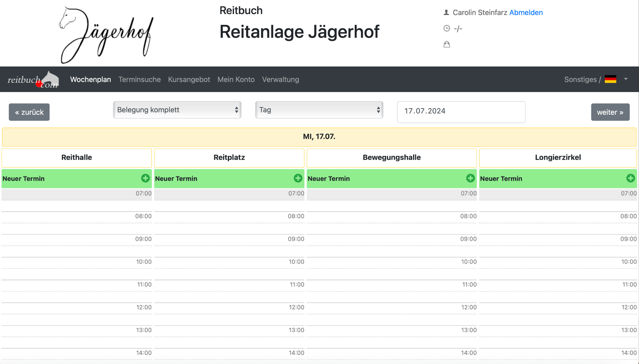Click the weiter » button

coord(610,112)
